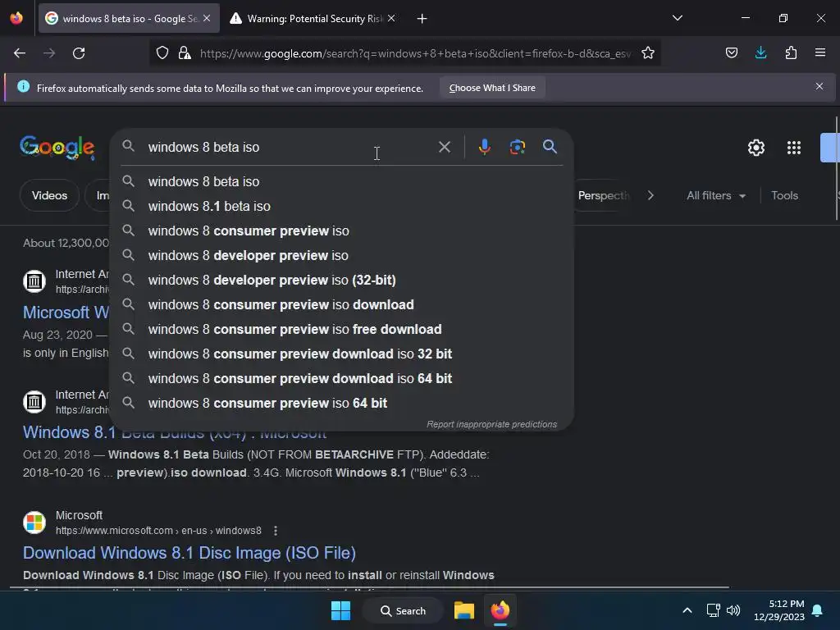Image resolution: width=840 pixels, height=630 pixels.
Task: Submit search with magnifier button
Action: coord(550,146)
